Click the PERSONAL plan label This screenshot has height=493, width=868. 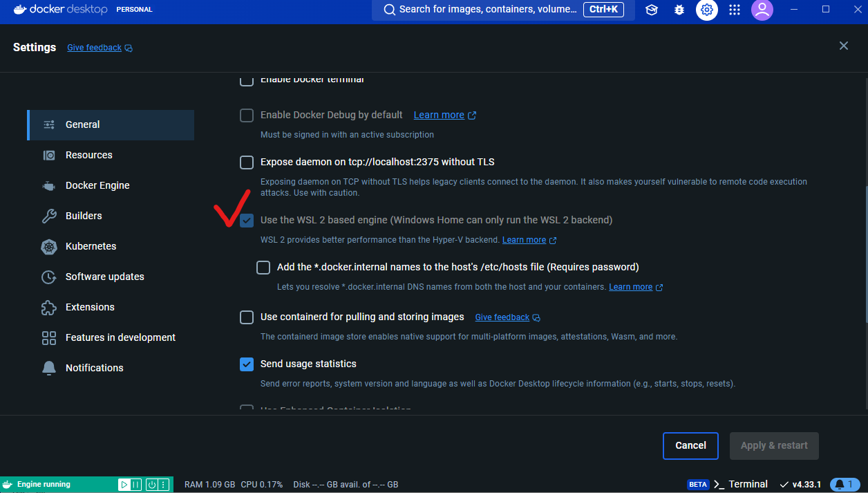click(x=134, y=10)
